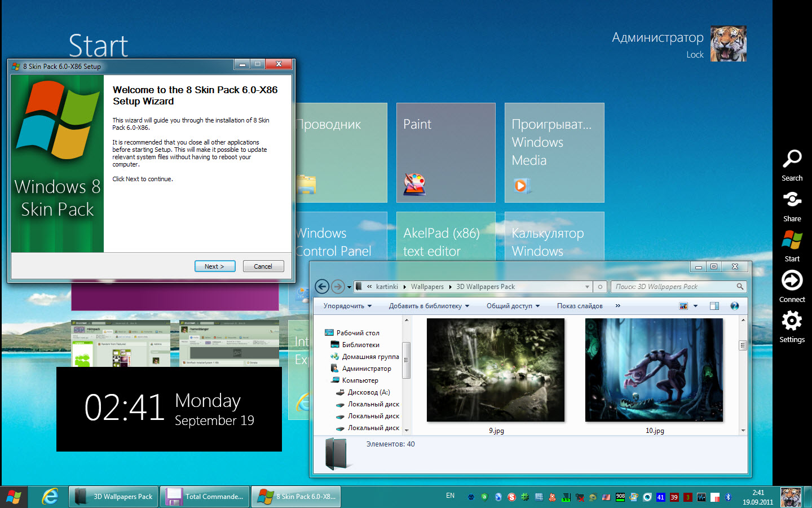
Task: Click the Windows Start button on taskbar
Action: tap(14, 497)
